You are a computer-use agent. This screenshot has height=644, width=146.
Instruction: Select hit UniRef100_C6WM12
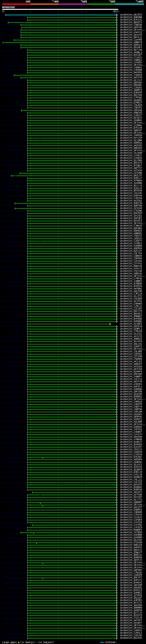point(131,60)
